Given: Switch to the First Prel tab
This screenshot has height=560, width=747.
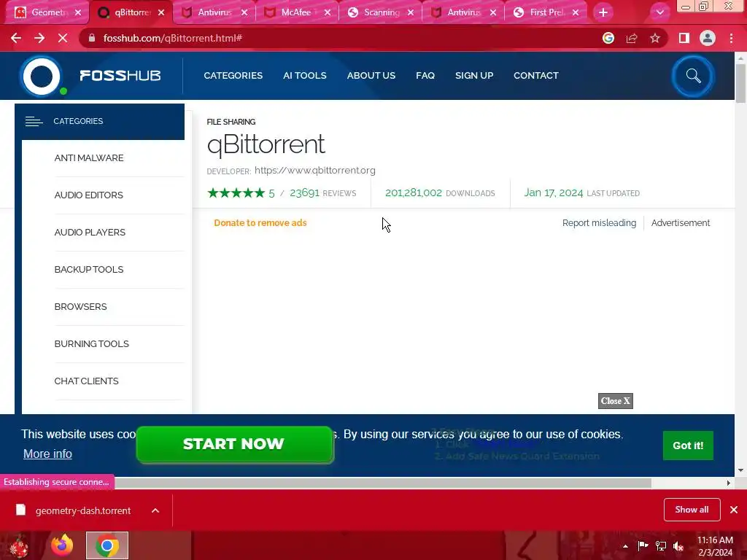Looking at the screenshot, I should tap(546, 12).
